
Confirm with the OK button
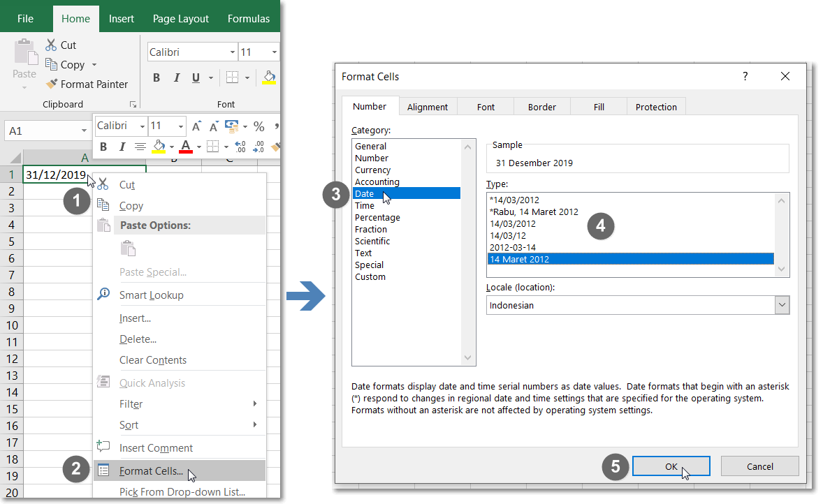671,466
